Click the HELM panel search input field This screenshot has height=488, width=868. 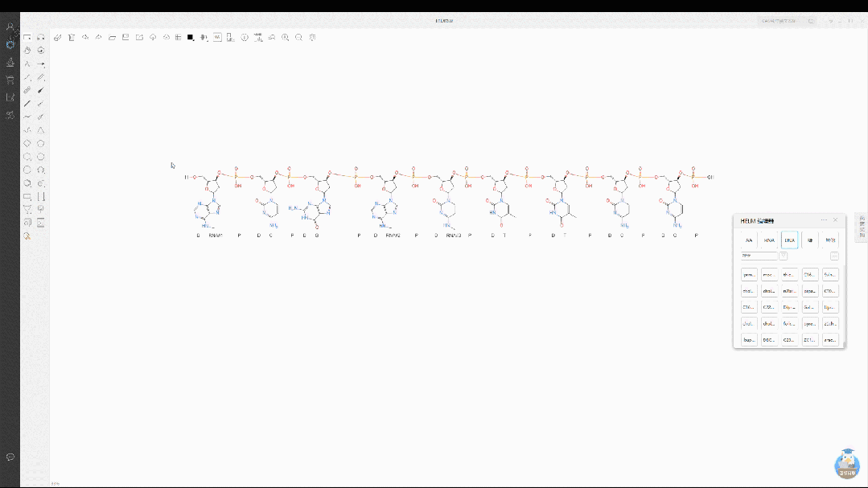(x=759, y=256)
